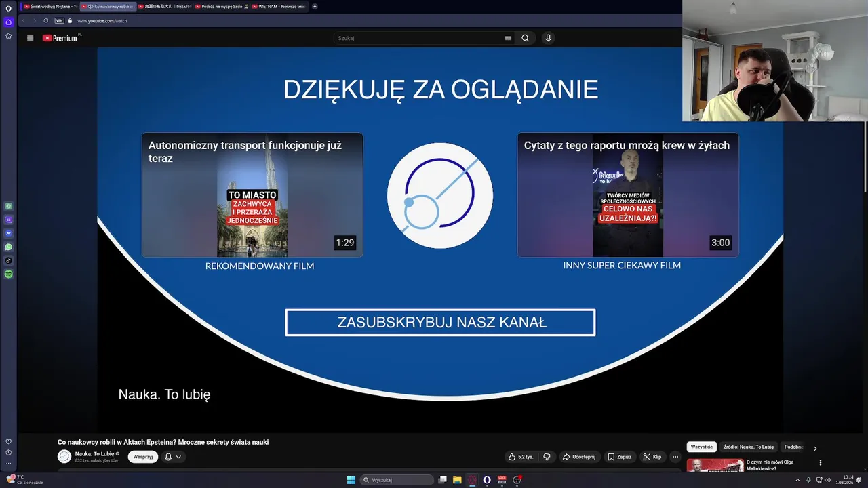Open notification bell dropdown for channel
868x488 pixels.
click(x=173, y=457)
